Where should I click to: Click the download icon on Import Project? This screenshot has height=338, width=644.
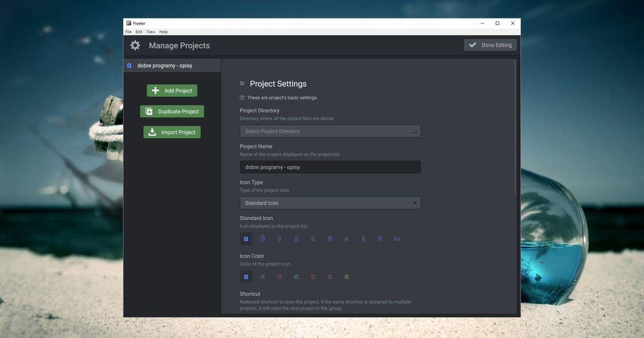pos(152,132)
